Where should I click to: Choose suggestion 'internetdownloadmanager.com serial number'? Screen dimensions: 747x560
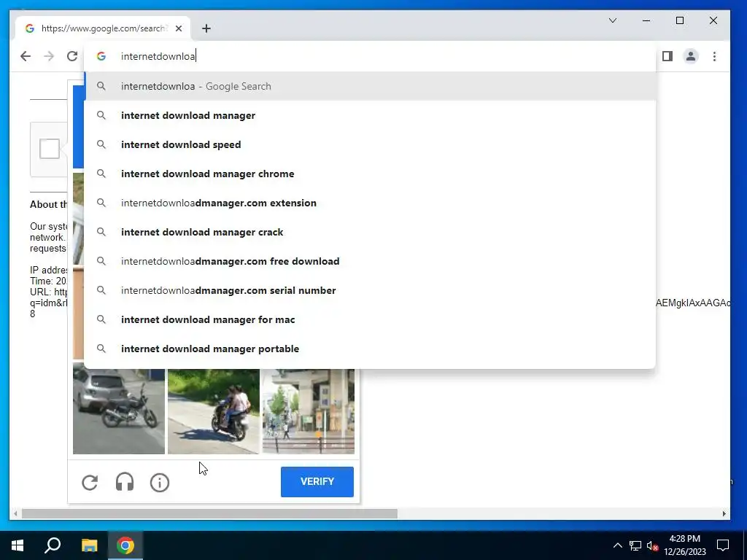pyautogui.click(x=370, y=290)
